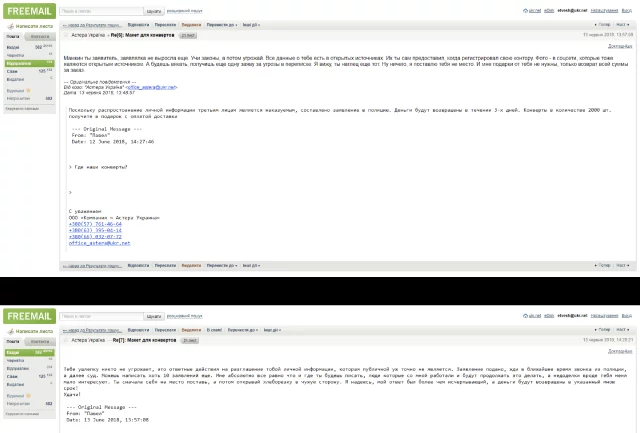
Task: Click the home icon at the top right of the upper window
Action: [x=525, y=11]
